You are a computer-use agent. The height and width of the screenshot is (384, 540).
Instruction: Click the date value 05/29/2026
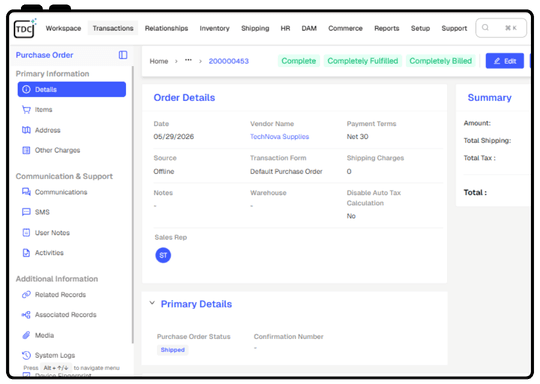pyautogui.click(x=174, y=137)
